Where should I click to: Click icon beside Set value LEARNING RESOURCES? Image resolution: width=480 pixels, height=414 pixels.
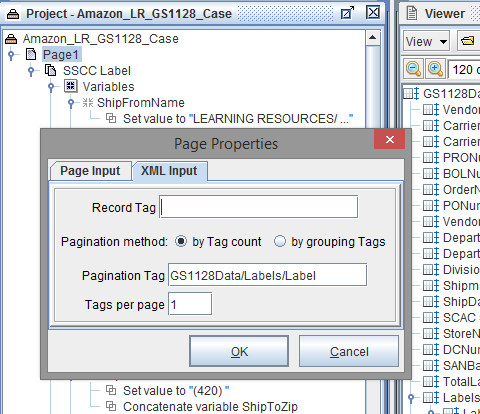pos(111,118)
